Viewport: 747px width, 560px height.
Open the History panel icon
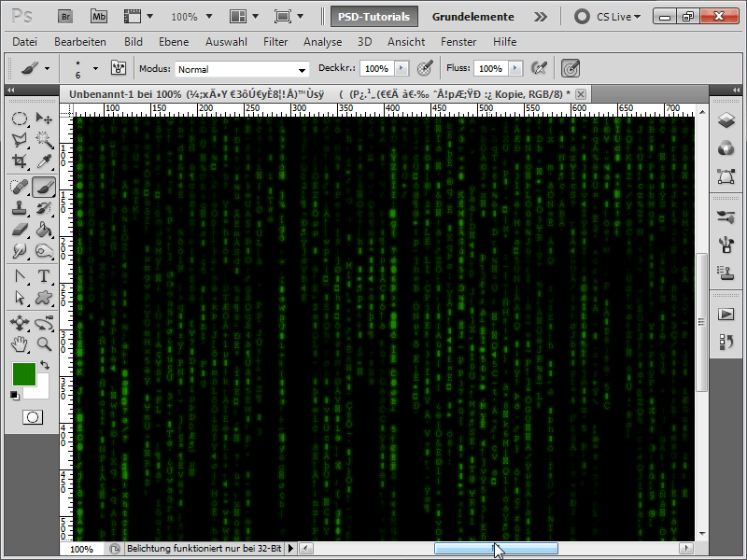[x=726, y=342]
